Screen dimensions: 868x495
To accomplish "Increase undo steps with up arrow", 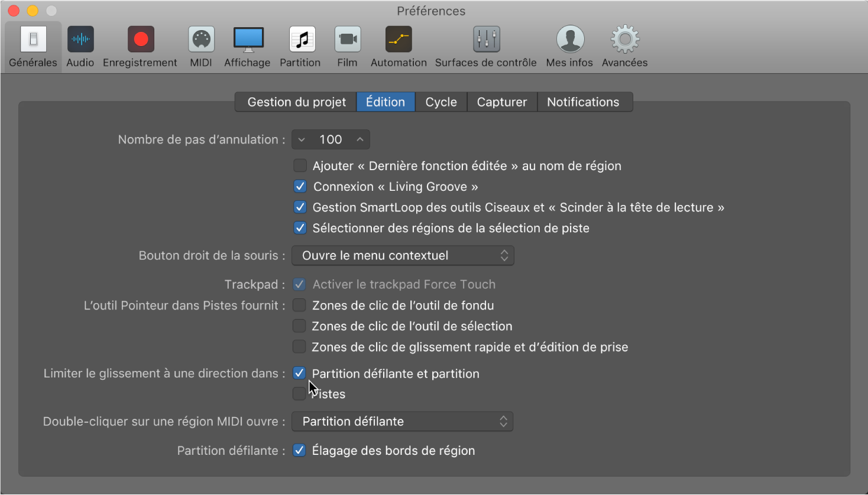I will 359,140.
